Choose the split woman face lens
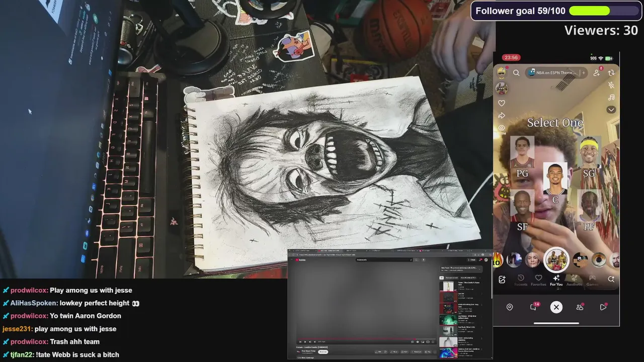Image resolution: width=644 pixels, height=362 pixels. click(532, 260)
